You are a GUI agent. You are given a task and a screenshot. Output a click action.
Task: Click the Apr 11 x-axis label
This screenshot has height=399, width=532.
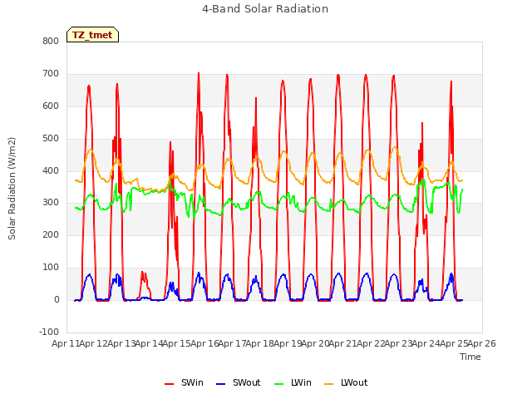click(x=66, y=343)
